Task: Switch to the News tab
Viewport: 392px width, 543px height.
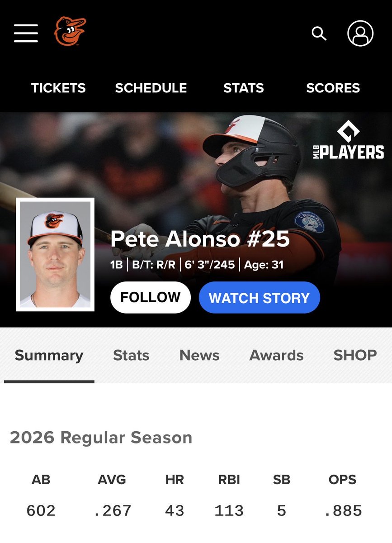Action: click(x=199, y=355)
